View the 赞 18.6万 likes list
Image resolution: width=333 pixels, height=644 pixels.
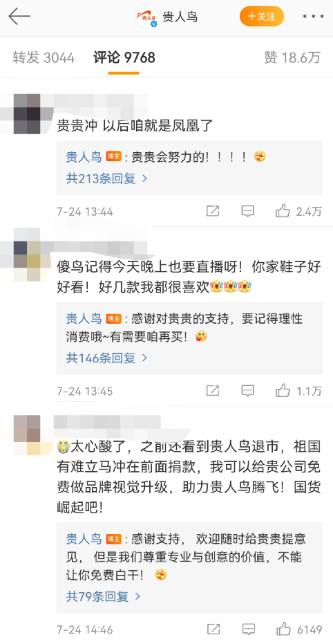pyautogui.click(x=292, y=58)
